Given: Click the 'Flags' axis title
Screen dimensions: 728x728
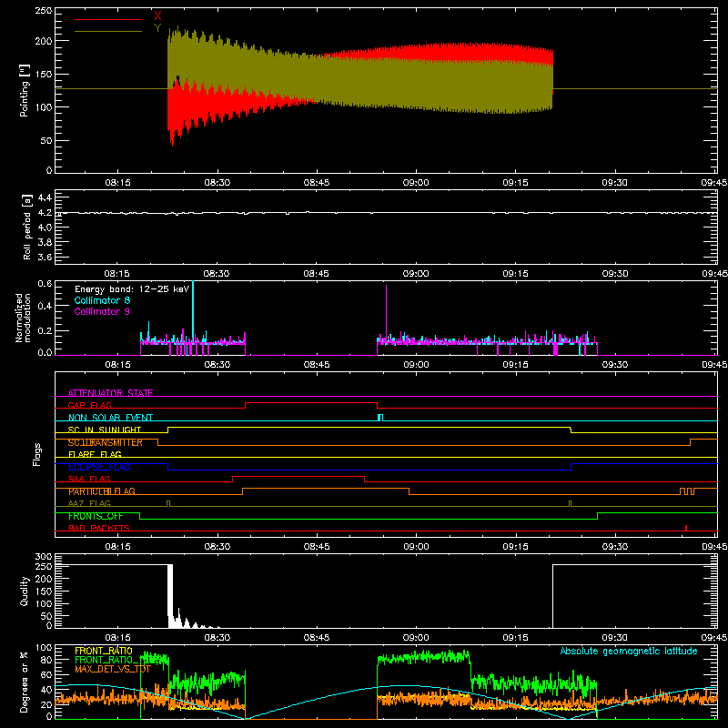Looking at the screenshot, I should point(37,454).
